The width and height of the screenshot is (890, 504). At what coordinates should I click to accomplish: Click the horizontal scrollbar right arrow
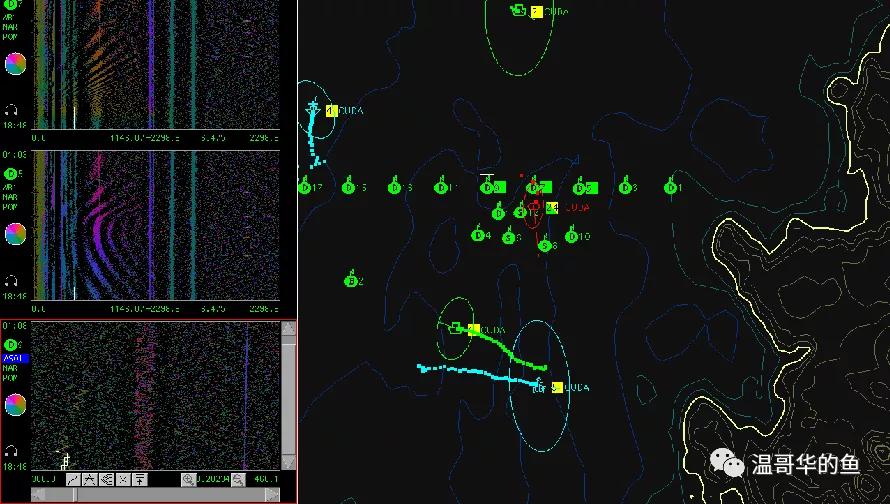click(x=273, y=495)
